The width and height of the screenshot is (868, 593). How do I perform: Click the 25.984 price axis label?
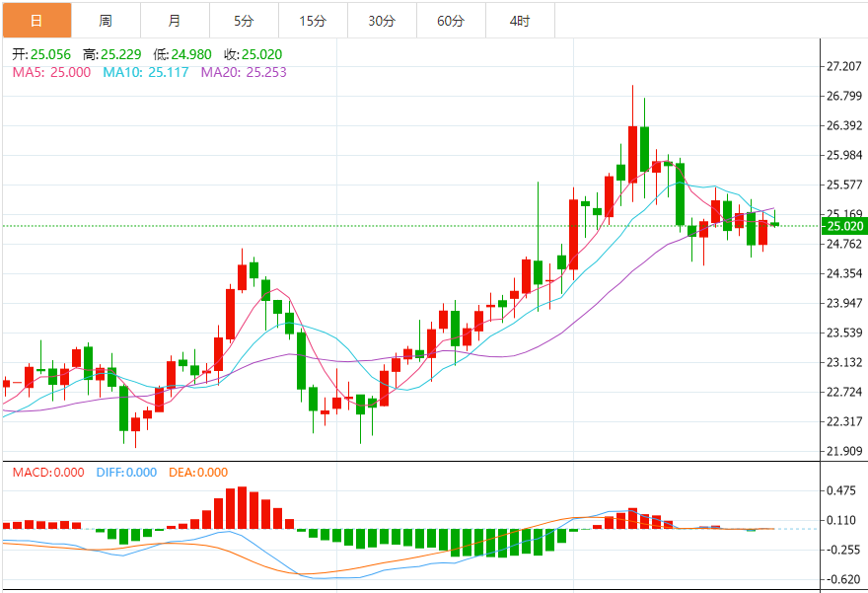point(844,155)
